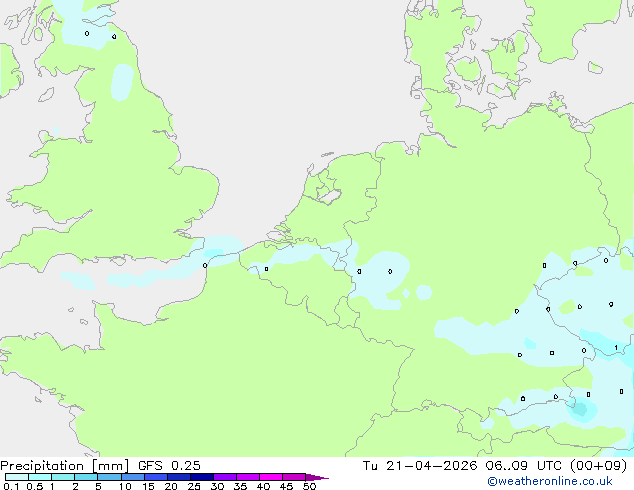Choose the navy swatch between 25 and 30
Image resolution: width=634 pixels, height=490 pixels.
click(202, 477)
